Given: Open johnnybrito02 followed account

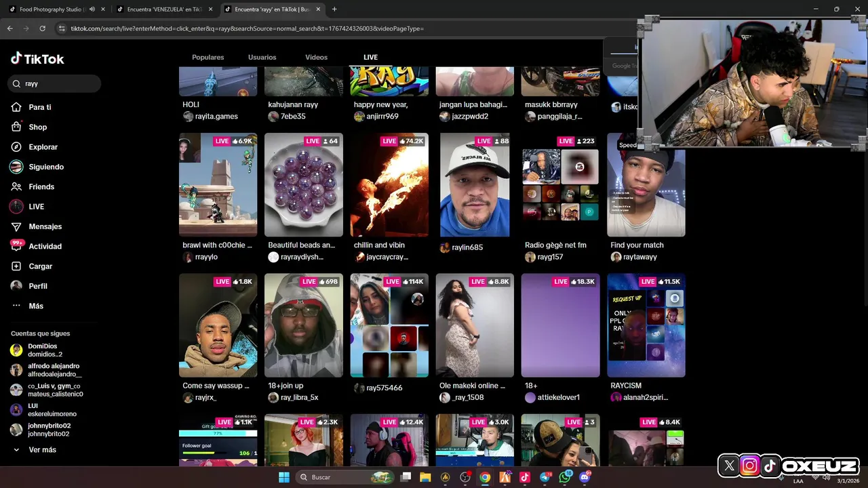Looking at the screenshot, I should (41, 430).
